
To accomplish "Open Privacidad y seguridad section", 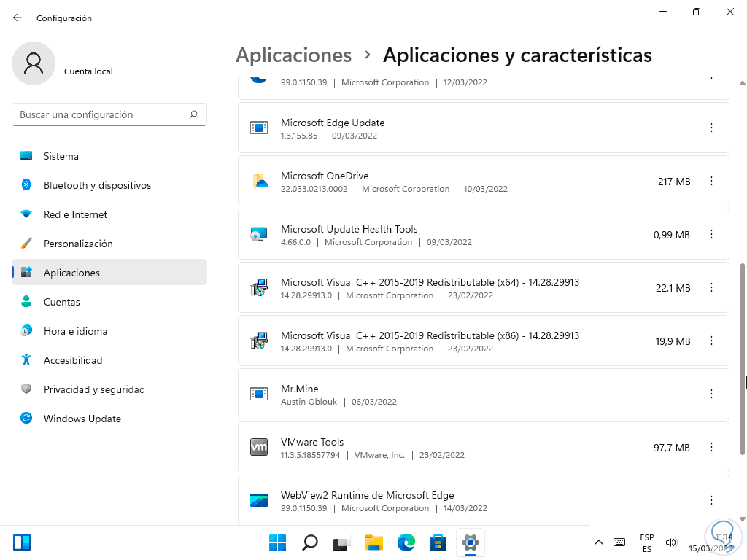I will (x=109, y=389).
